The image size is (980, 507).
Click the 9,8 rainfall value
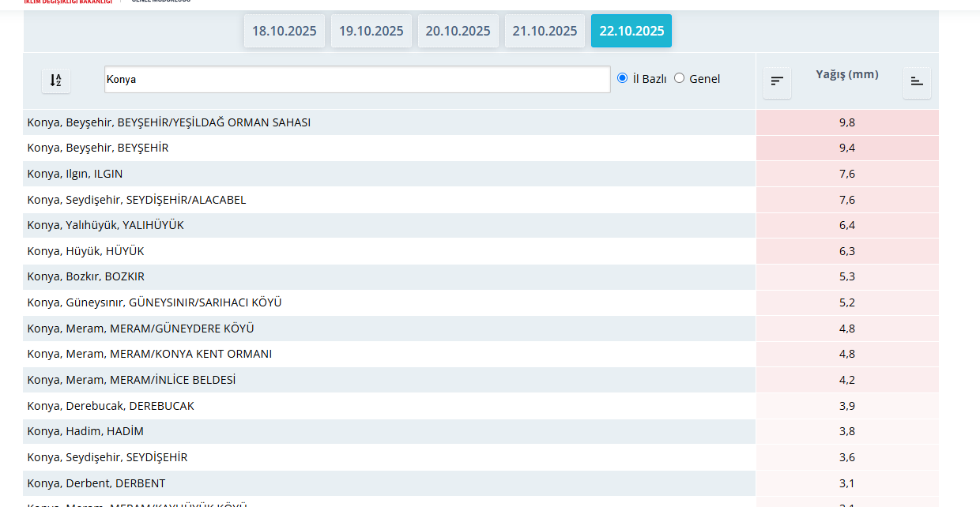[x=847, y=122]
